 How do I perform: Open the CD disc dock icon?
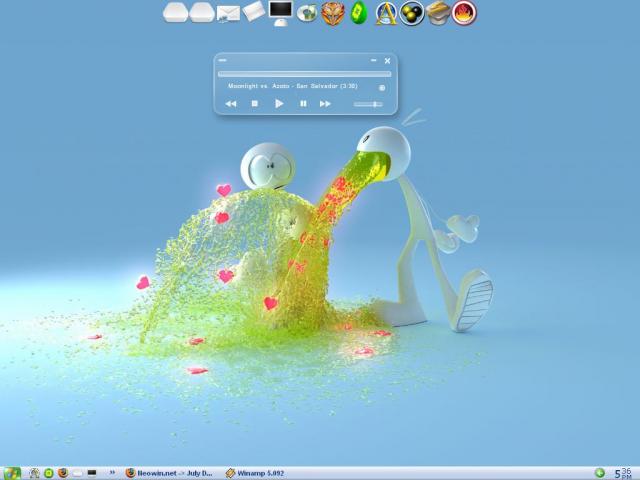click(x=307, y=13)
